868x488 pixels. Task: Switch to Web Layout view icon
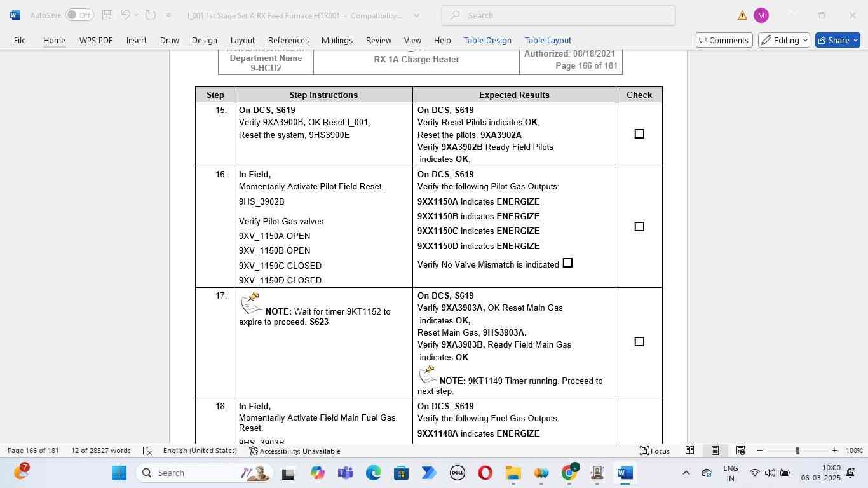pyautogui.click(x=740, y=451)
